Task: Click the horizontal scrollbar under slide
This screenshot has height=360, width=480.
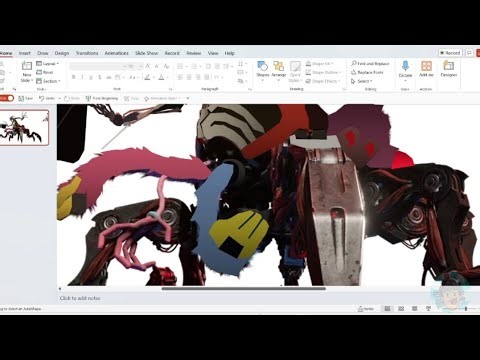Action: tap(243, 289)
